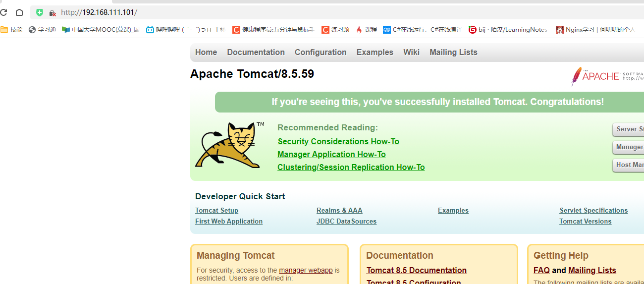This screenshot has width=644, height=284.
Task: Open the Tomcat Setup link
Action: (216, 211)
